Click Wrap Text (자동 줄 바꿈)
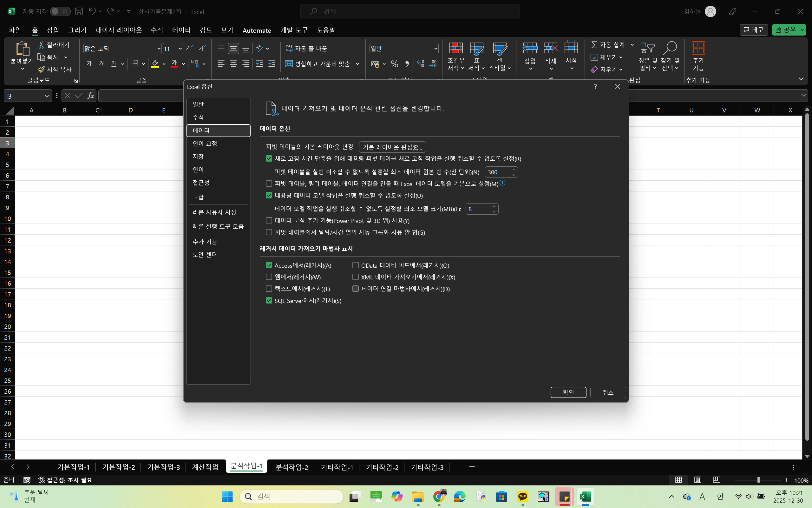The height and width of the screenshot is (508, 812). (x=306, y=48)
